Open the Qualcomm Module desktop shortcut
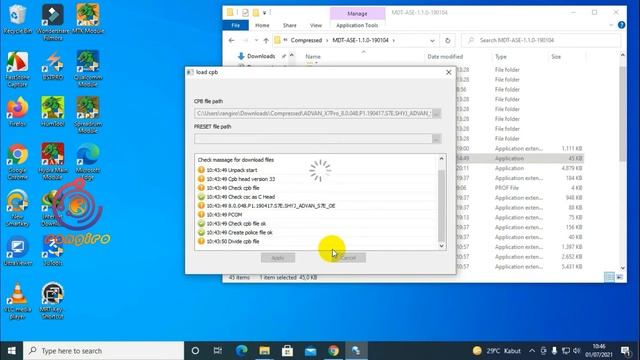This screenshot has height=360, width=640. point(88,69)
